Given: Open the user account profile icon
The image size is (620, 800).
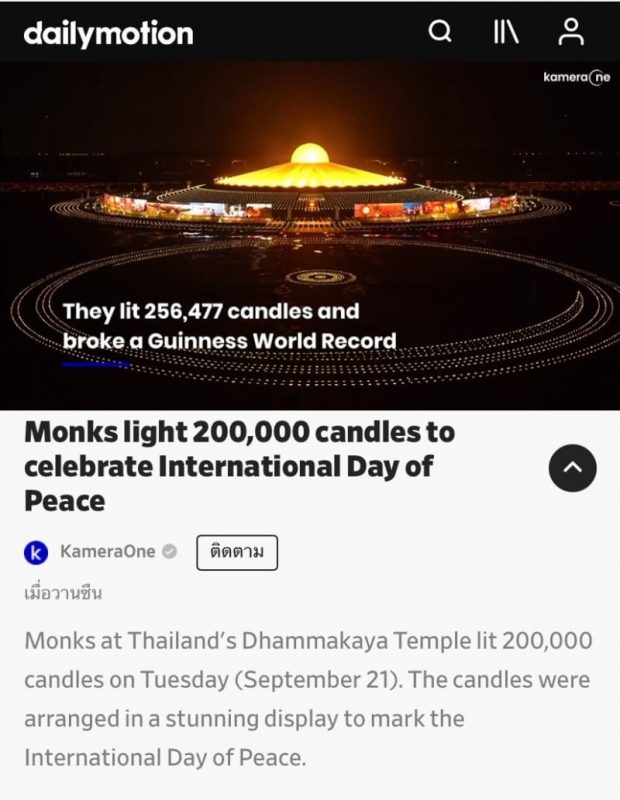Looking at the screenshot, I should coord(571,32).
